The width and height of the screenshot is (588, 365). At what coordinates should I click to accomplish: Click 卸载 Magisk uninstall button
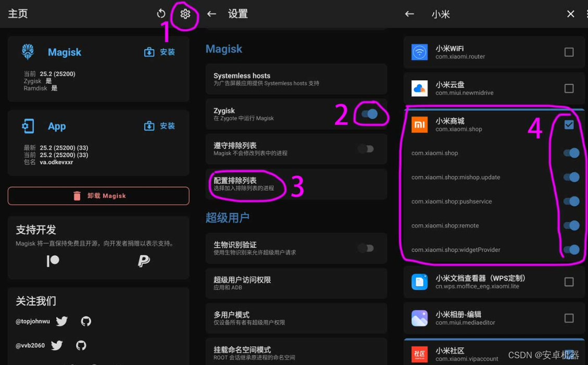click(98, 196)
